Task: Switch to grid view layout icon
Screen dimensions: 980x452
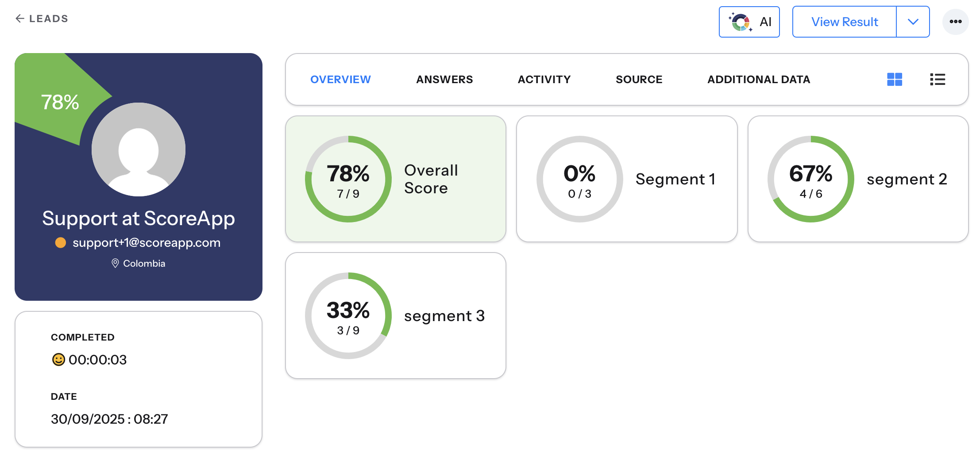Action: 895,80
